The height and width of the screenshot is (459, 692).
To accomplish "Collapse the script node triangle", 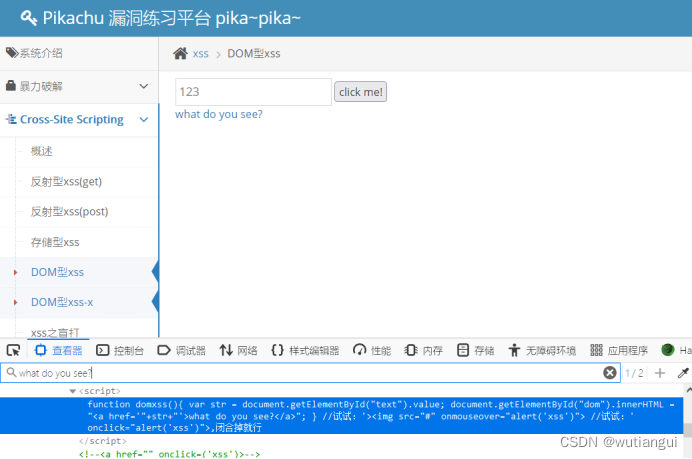I will (72, 391).
